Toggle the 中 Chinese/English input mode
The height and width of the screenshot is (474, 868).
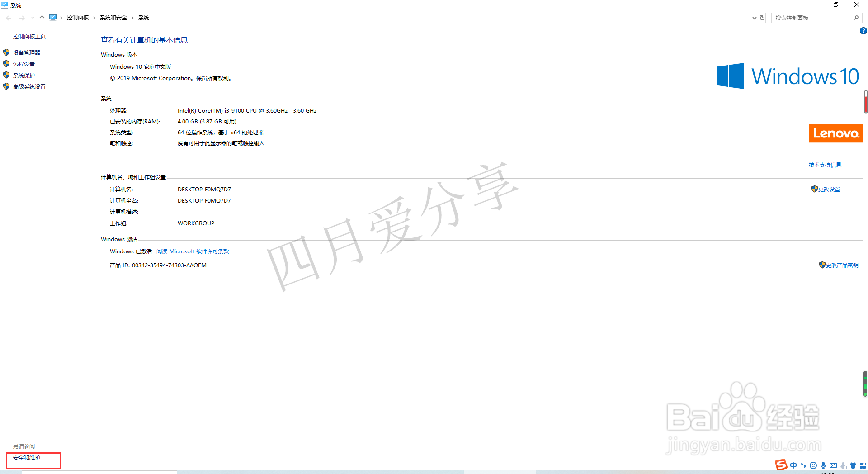tap(793, 465)
